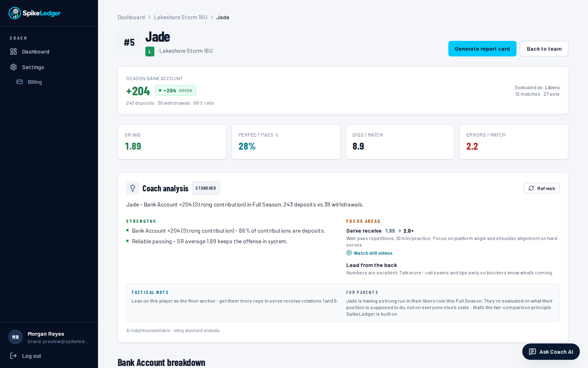Open the Ask Coach AI chat
Image resolution: width=588 pixels, height=368 pixels.
point(551,352)
